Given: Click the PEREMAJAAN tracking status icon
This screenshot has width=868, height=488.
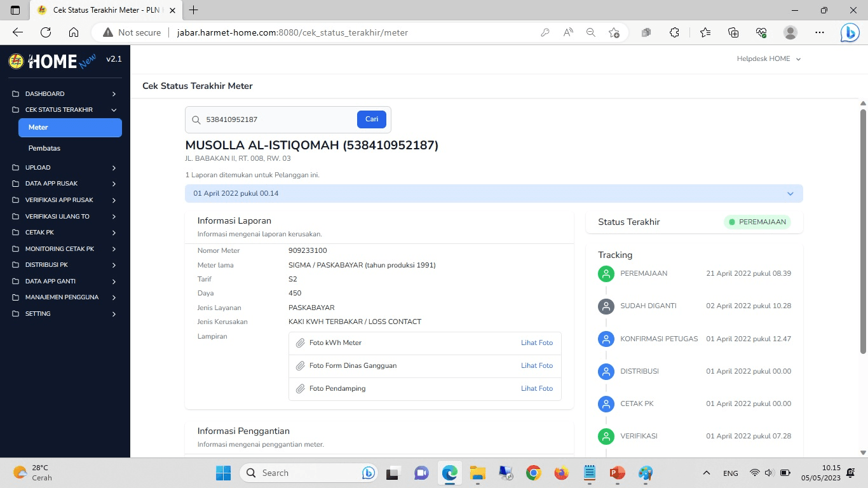Looking at the screenshot, I should (606, 274).
